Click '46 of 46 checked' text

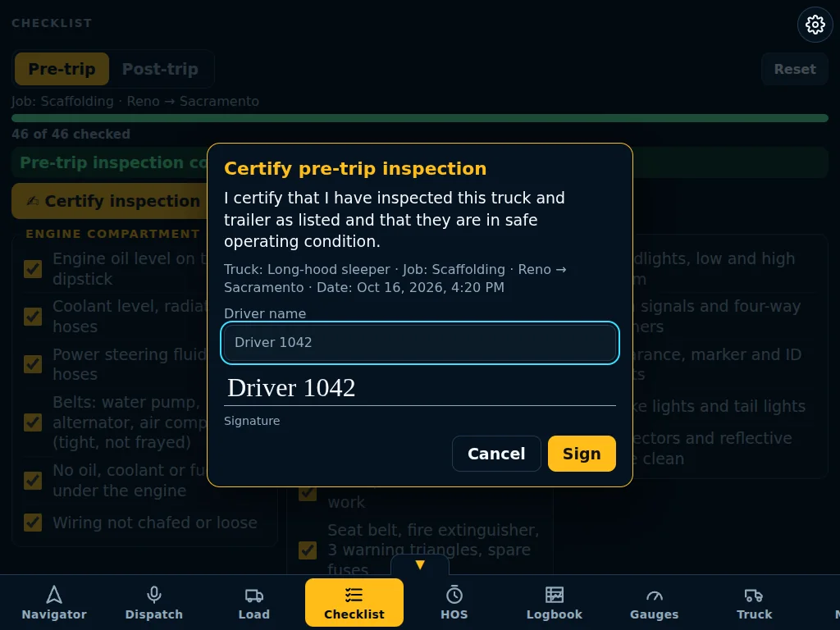(x=71, y=134)
